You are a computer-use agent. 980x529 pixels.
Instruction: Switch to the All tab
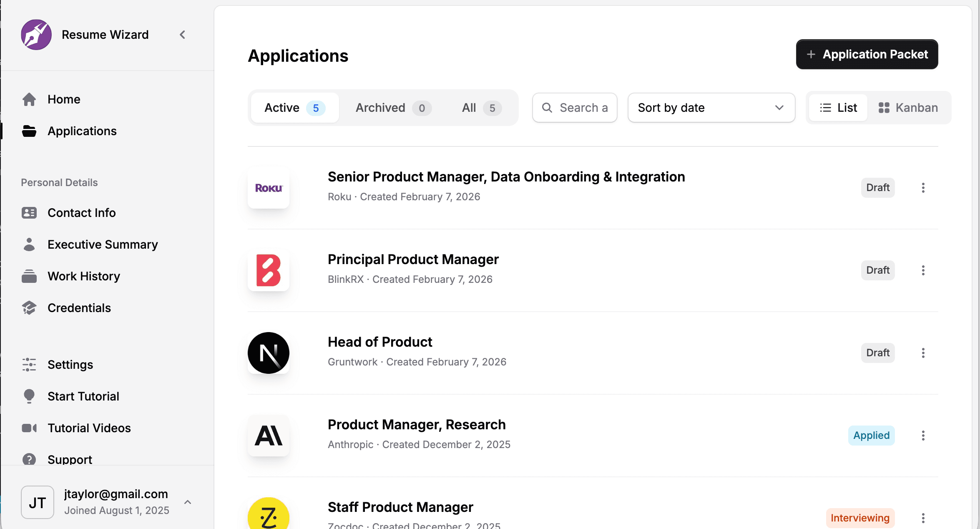pyautogui.click(x=482, y=108)
